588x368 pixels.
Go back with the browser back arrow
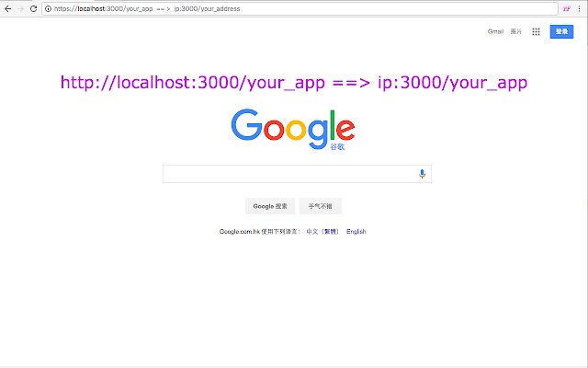coord(8,8)
